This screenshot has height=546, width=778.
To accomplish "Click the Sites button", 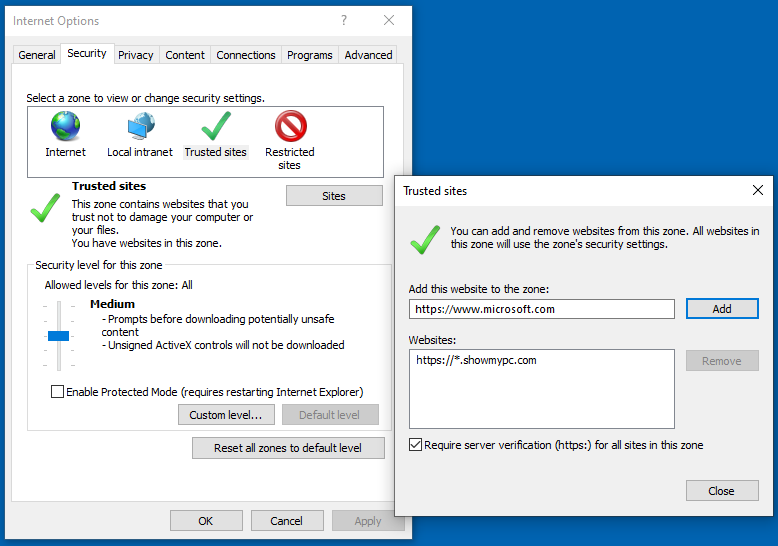I will coord(334,196).
